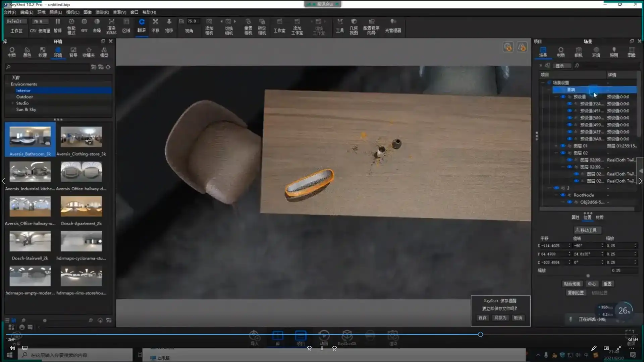Image resolution: width=644 pixels, height=362 pixels.
Task: Toggle visibility of RootNode eye icon
Action: (563, 195)
